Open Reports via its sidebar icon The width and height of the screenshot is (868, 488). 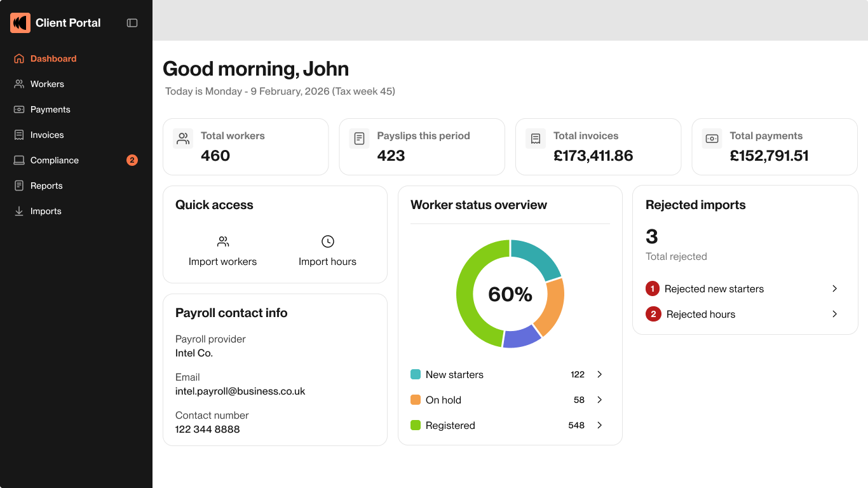[18, 186]
